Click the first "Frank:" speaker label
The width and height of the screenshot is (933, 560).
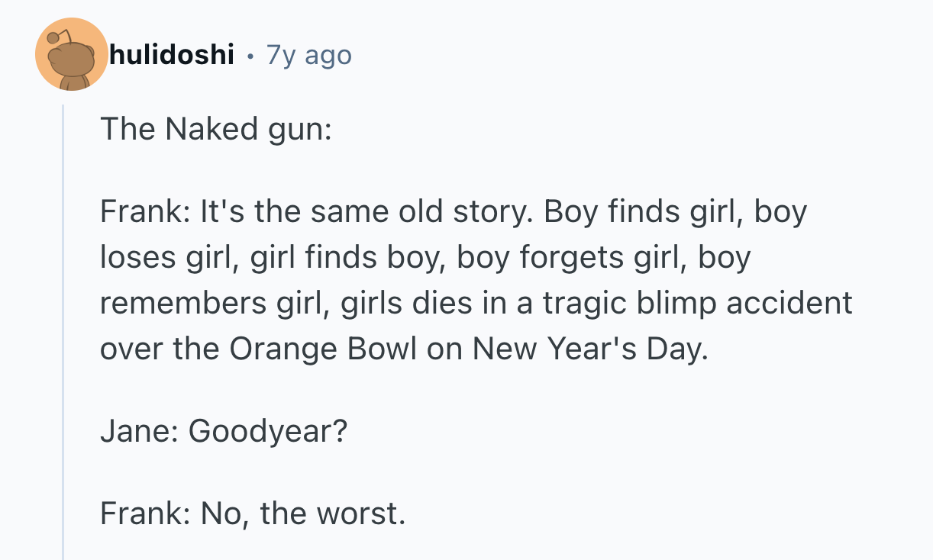(145, 211)
